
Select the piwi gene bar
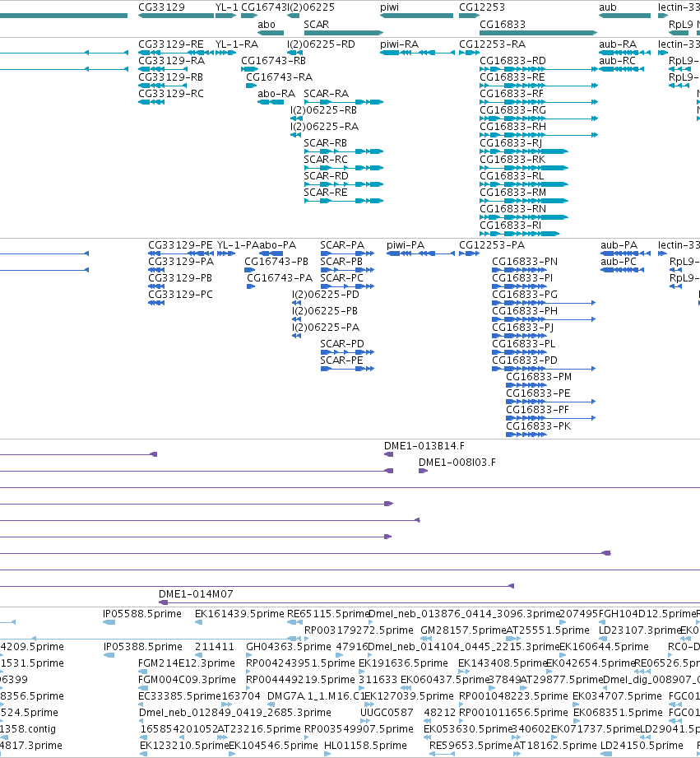(416, 16)
